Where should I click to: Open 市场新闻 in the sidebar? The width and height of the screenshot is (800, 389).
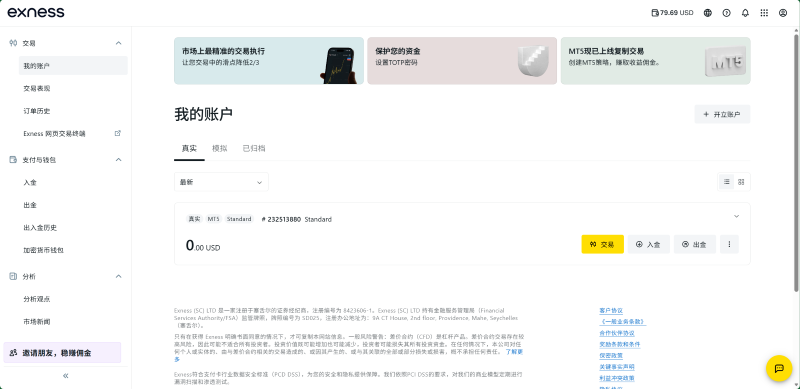(37, 322)
